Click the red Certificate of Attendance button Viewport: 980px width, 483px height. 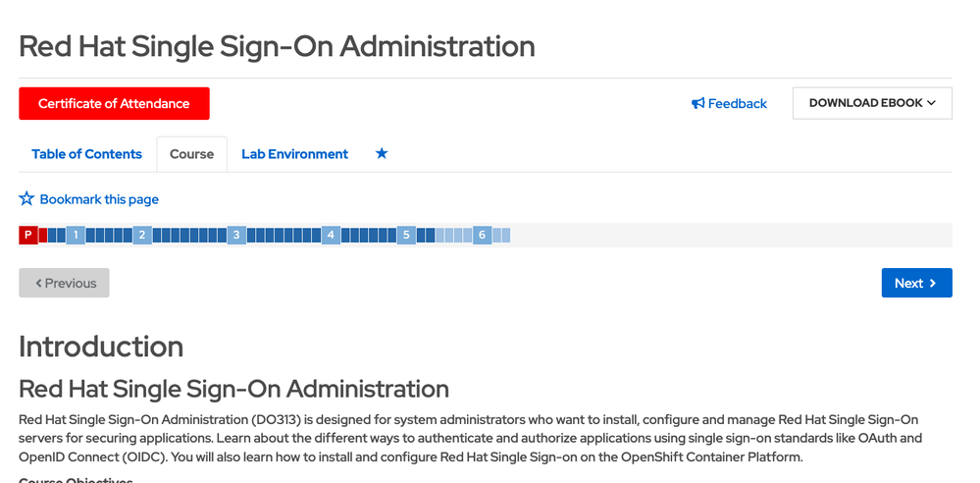(x=114, y=103)
